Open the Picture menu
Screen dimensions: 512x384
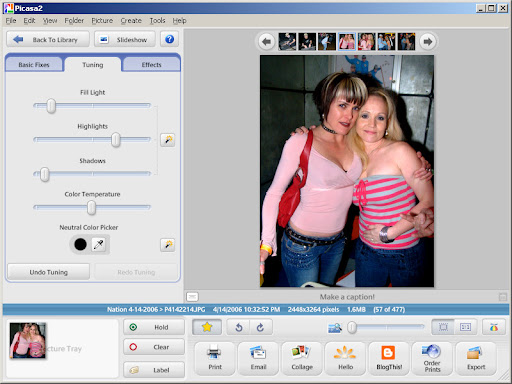coord(102,21)
